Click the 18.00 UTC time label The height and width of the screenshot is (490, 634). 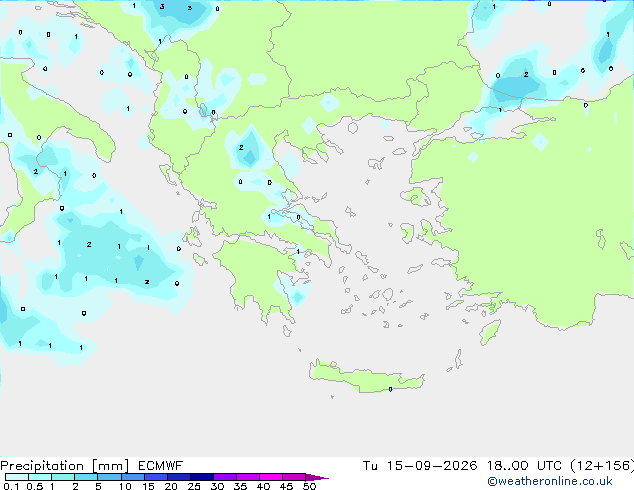(x=524, y=466)
